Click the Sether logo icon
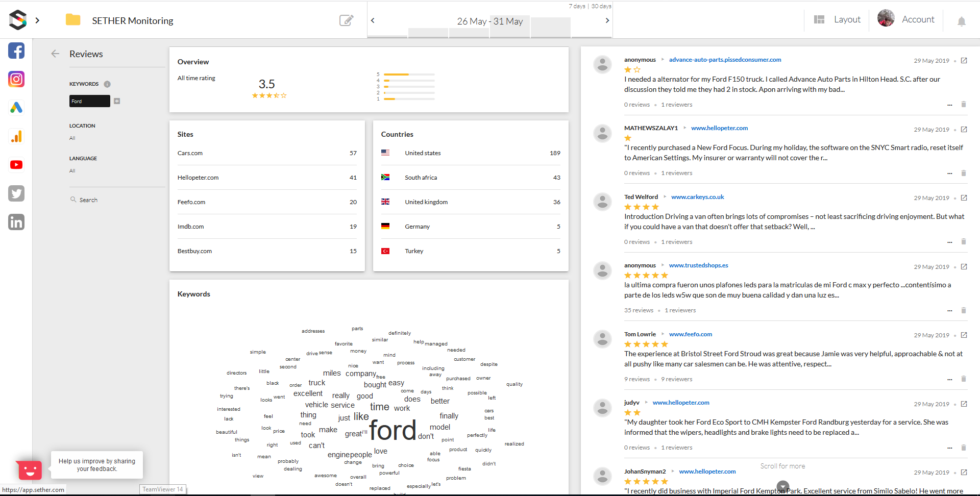The height and width of the screenshot is (496, 980). (x=18, y=20)
